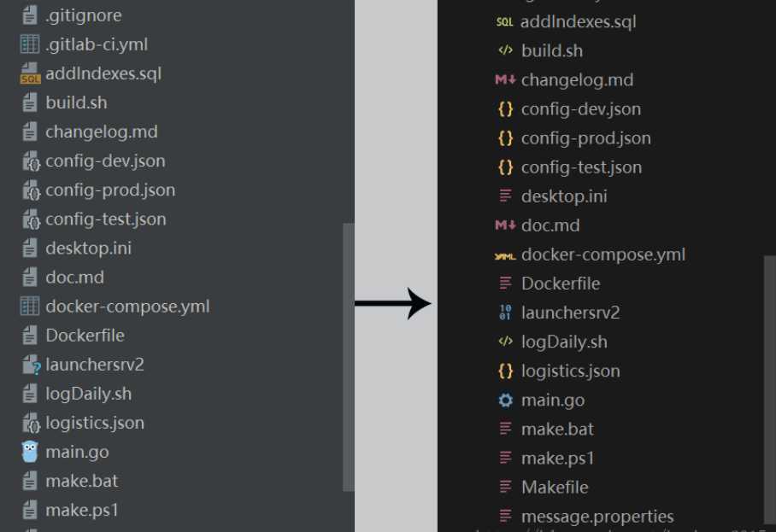This screenshot has width=776, height=532.
Task: Open config-prod.json in the left panel
Action: [x=110, y=190]
